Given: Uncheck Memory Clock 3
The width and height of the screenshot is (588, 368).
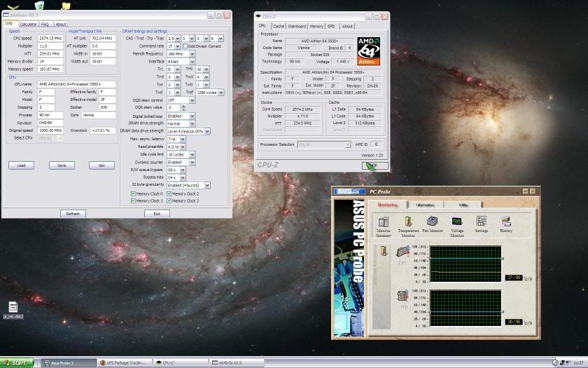Looking at the screenshot, I should coord(169,201).
